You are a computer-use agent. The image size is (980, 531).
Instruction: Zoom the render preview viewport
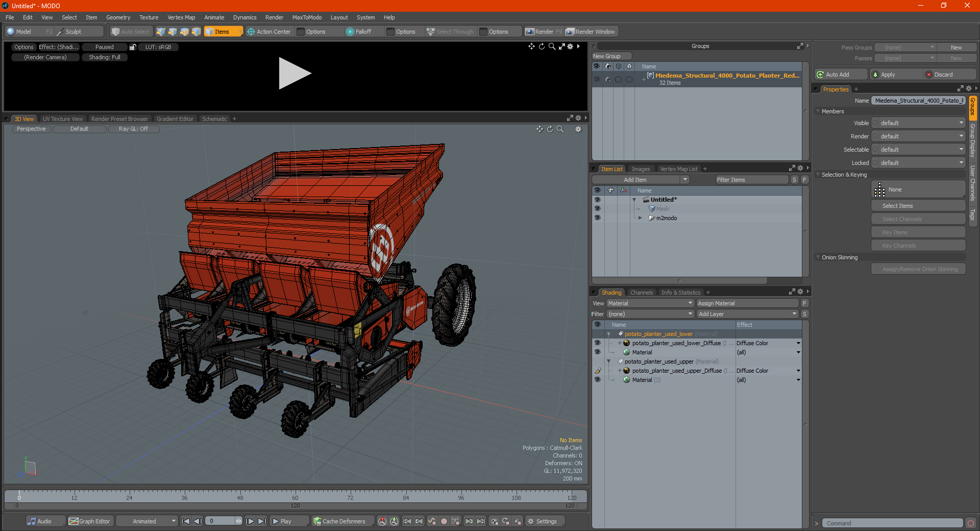click(552, 46)
